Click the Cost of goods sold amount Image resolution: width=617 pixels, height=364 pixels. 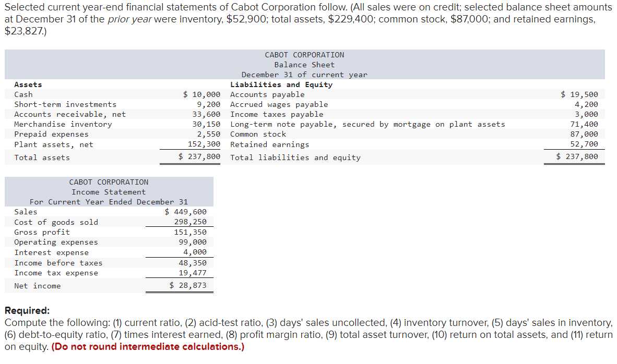tap(191, 222)
